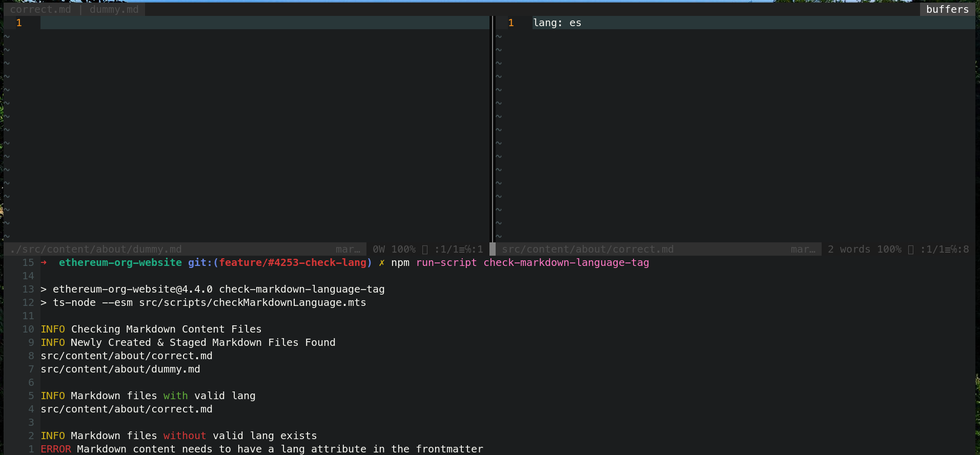980x455 pixels.
Task: Click 'Newly Created & Staged Markdown Files Found'
Action: 203,342
